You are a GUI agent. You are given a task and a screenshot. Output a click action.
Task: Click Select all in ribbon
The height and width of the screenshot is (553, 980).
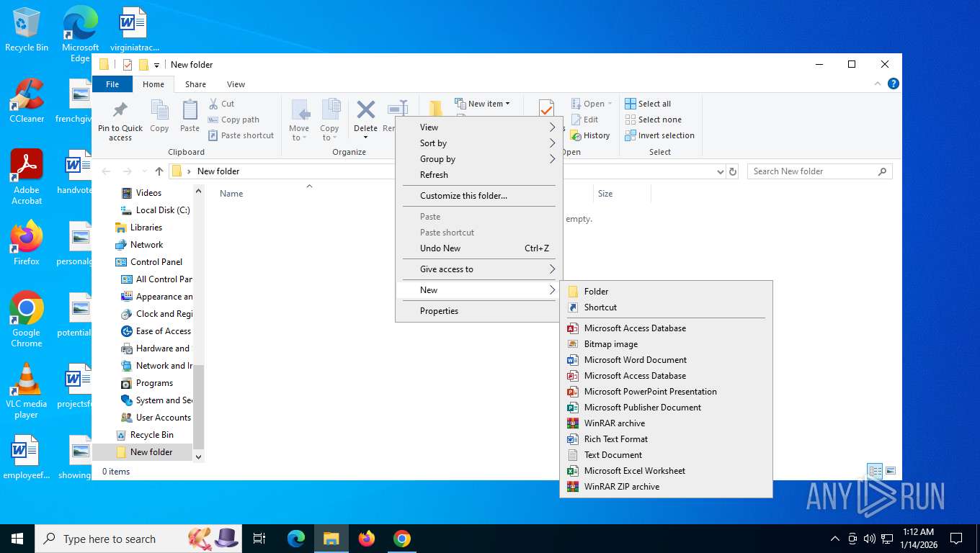point(648,104)
